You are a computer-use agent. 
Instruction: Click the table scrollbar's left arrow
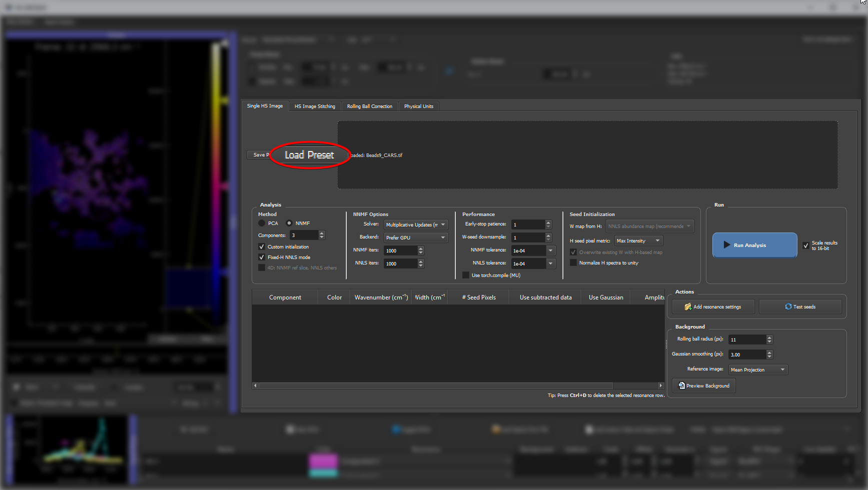(255, 385)
